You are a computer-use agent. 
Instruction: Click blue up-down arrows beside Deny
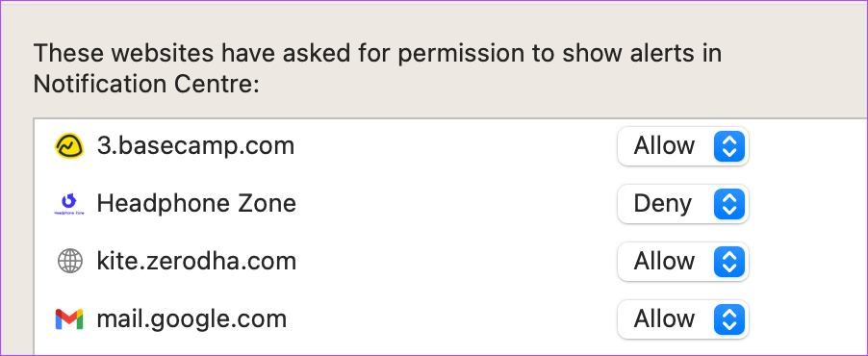point(729,204)
